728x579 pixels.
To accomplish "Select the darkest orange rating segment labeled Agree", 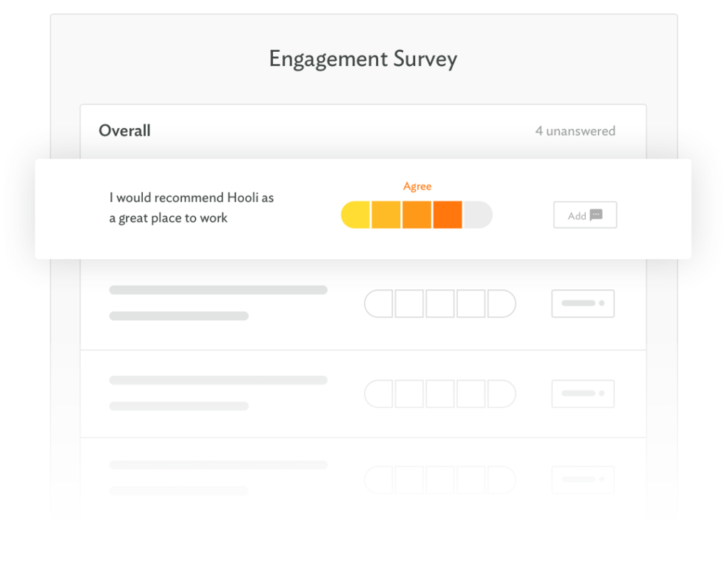I will pyautogui.click(x=447, y=214).
